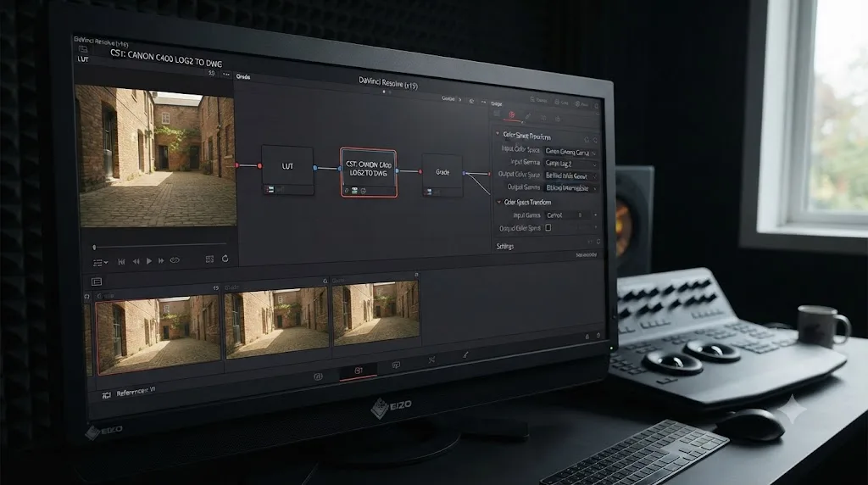
Task: Click the viewer image of the brick alley
Action: tap(157, 157)
